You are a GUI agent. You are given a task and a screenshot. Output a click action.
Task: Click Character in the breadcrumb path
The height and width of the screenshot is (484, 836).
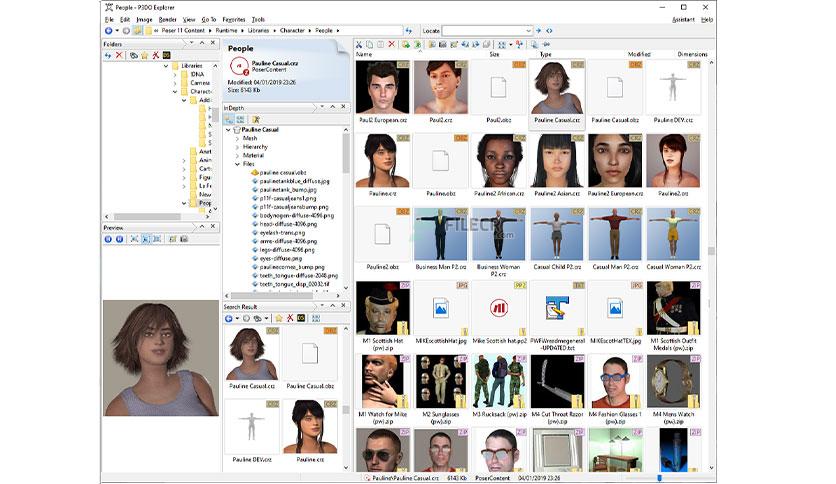point(292,31)
